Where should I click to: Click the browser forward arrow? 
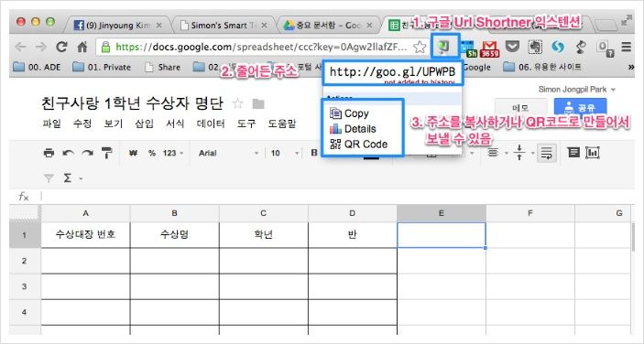40,47
